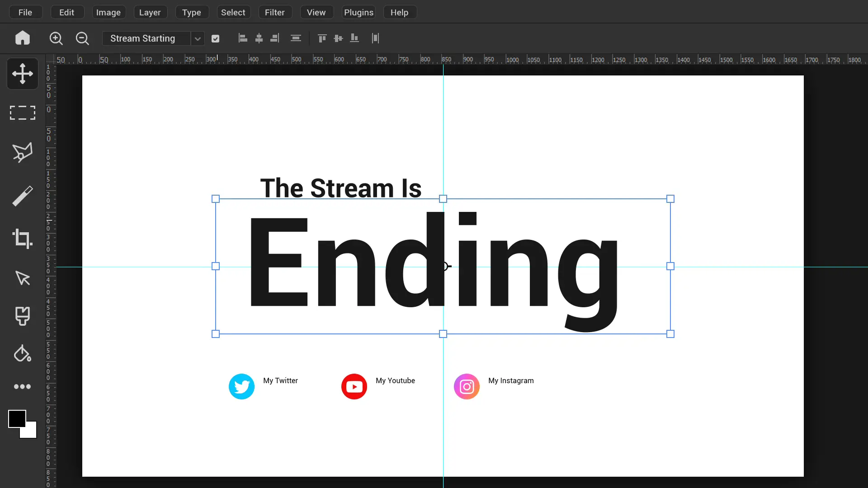
Task: Click the Home icon
Action: click(23, 38)
